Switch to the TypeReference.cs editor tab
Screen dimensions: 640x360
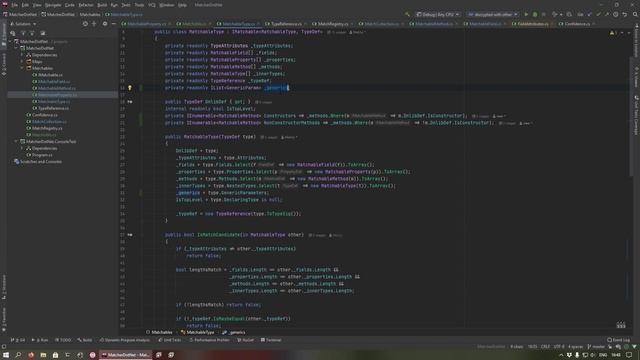(286, 24)
